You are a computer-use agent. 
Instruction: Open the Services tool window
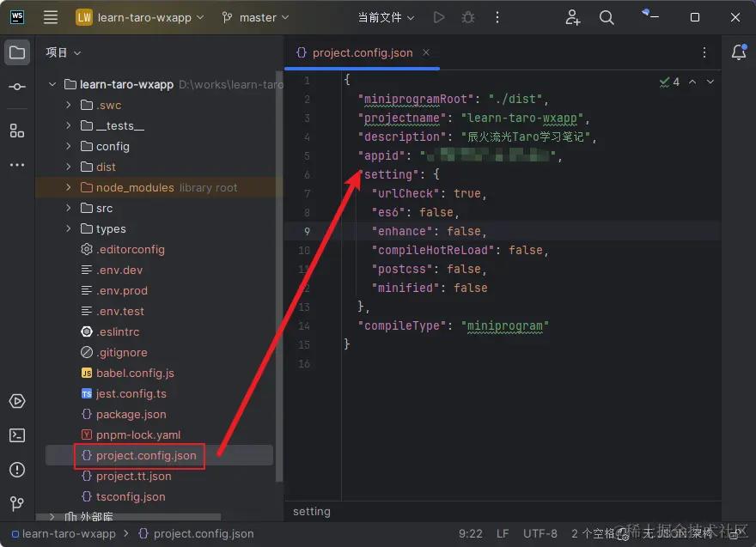tap(17, 401)
